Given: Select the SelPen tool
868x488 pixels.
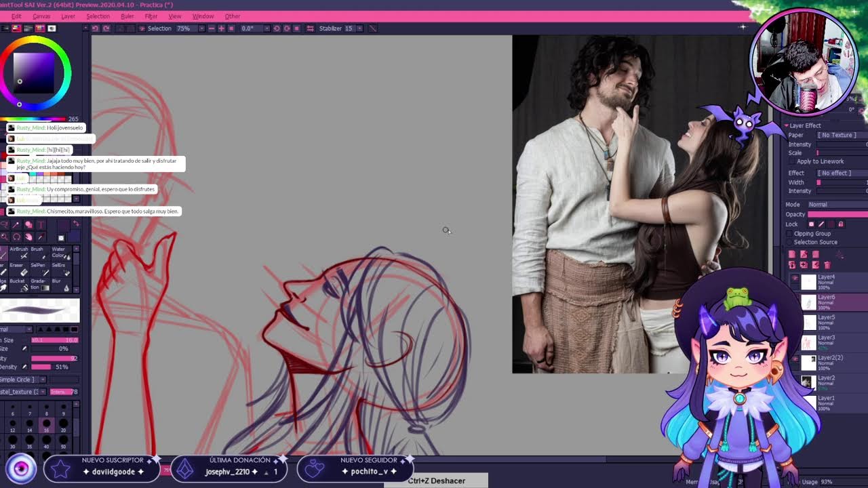Looking at the screenshot, I should coord(39,269).
